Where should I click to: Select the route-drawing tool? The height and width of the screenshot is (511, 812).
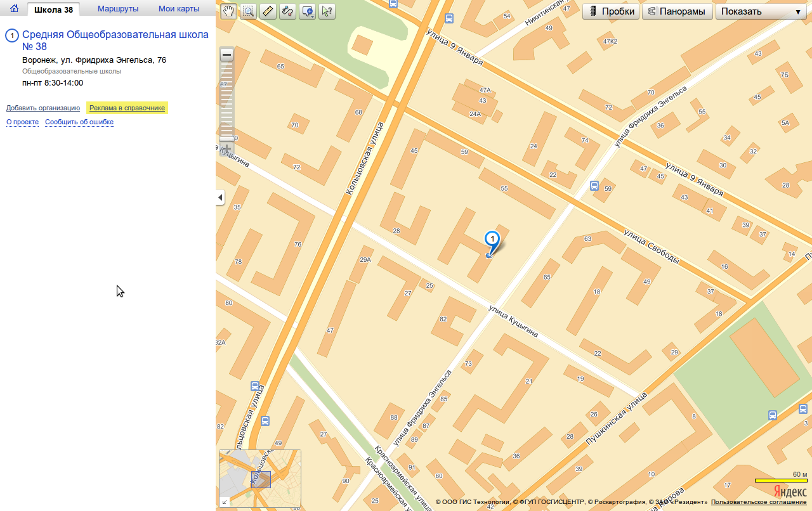point(287,11)
